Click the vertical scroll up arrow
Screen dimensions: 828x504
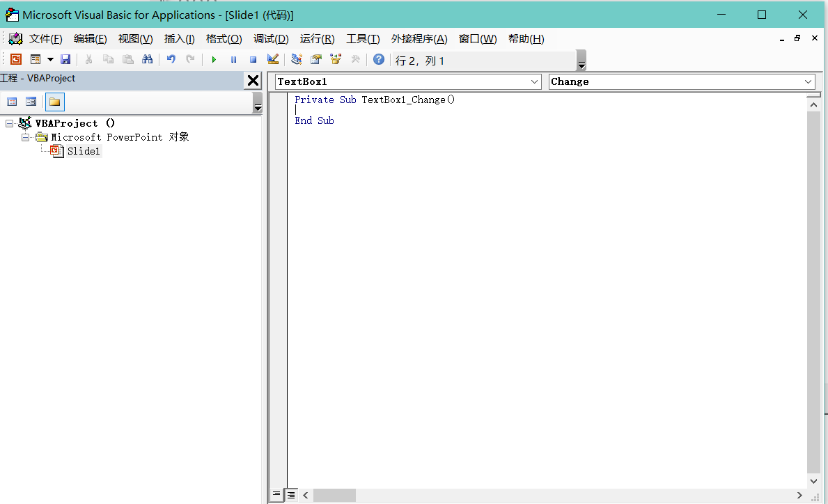(x=814, y=105)
